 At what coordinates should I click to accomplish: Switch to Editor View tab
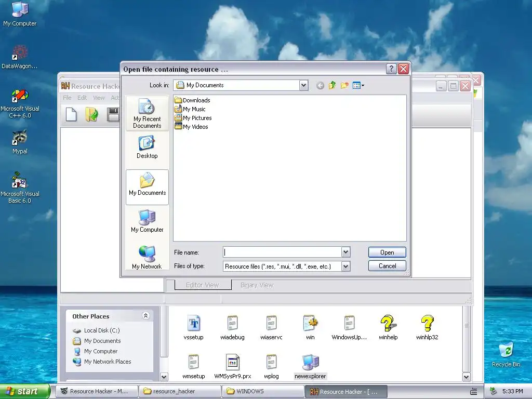[203, 285]
